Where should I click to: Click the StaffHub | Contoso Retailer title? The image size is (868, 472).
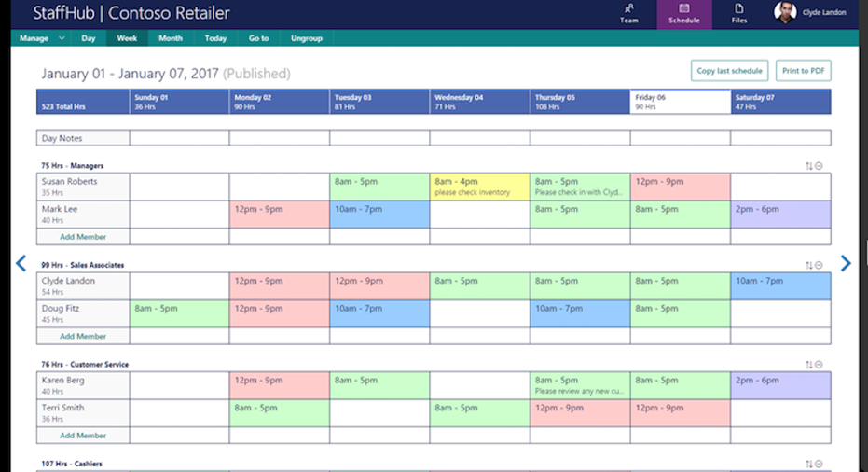(x=131, y=13)
